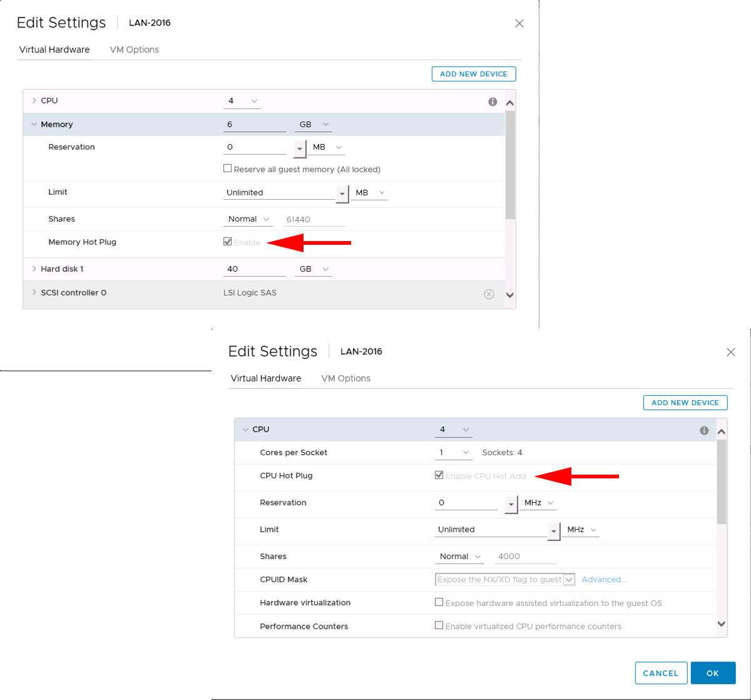
Task: Click the info icon in the bottom CPU panel
Action: click(703, 430)
